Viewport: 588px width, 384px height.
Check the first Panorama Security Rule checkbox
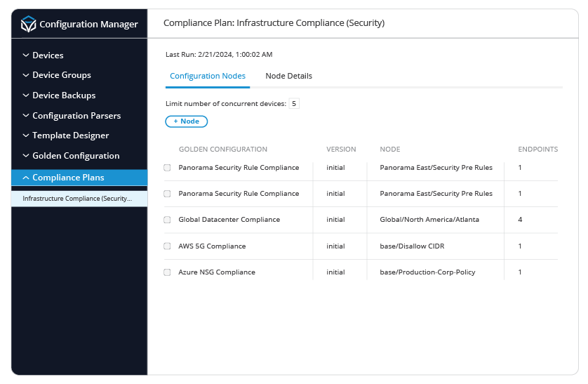167,168
